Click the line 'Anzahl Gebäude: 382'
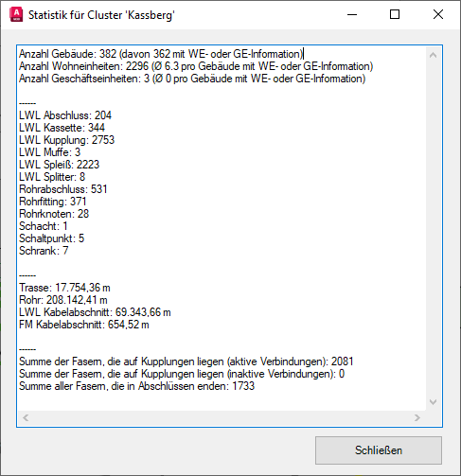 (x=161, y=54)
